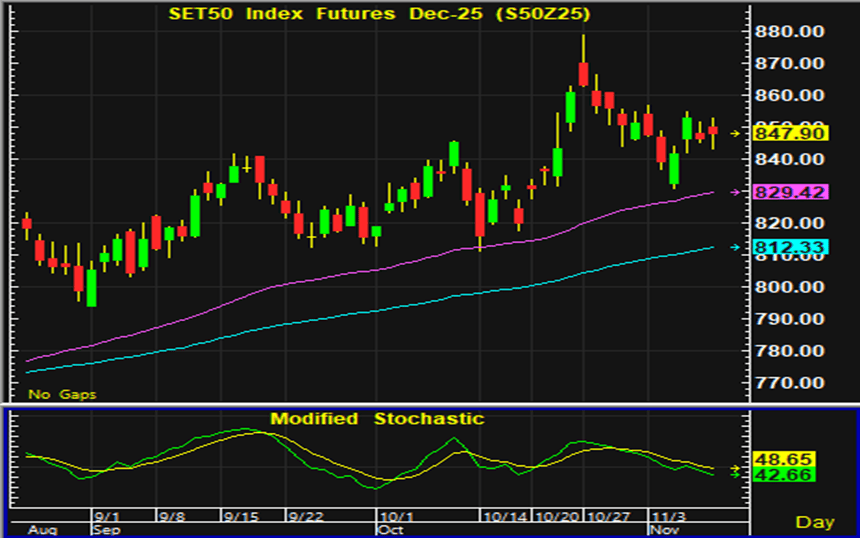Click the magenta arrow beside 829.42
The width and height of the screenshot is (860, 538).
pos(736,191)
